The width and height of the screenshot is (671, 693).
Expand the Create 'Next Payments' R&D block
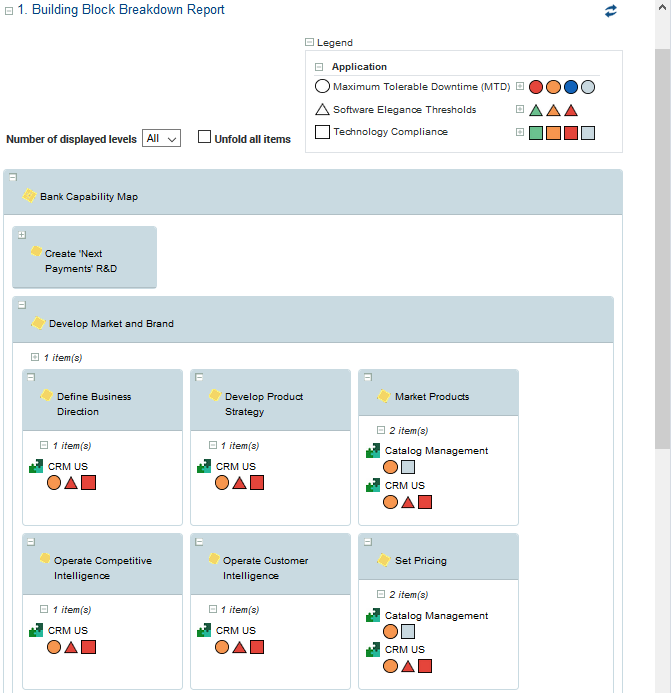click(x=22, y=234)
